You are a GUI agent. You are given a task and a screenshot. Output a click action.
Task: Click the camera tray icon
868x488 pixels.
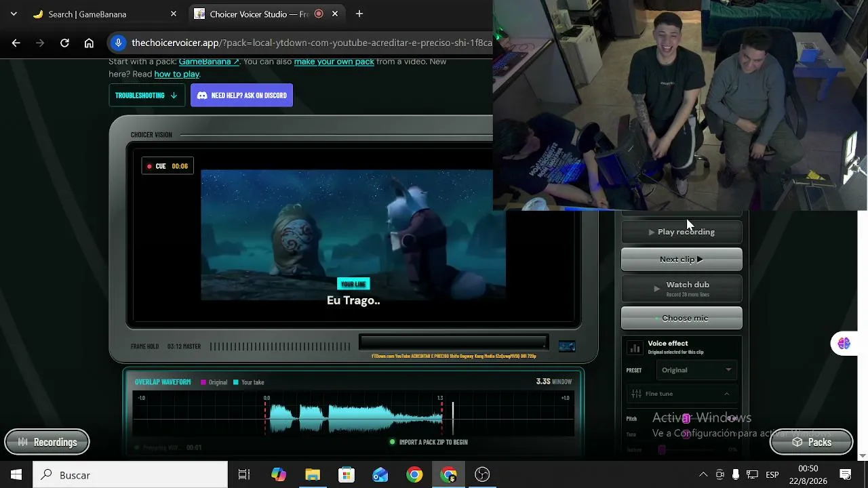[720, 474]
